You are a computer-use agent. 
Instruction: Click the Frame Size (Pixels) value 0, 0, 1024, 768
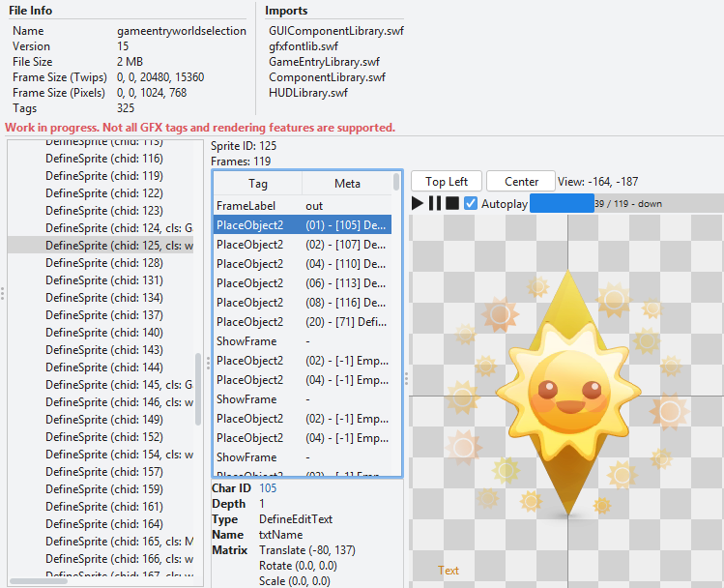[x=152, y=93]
